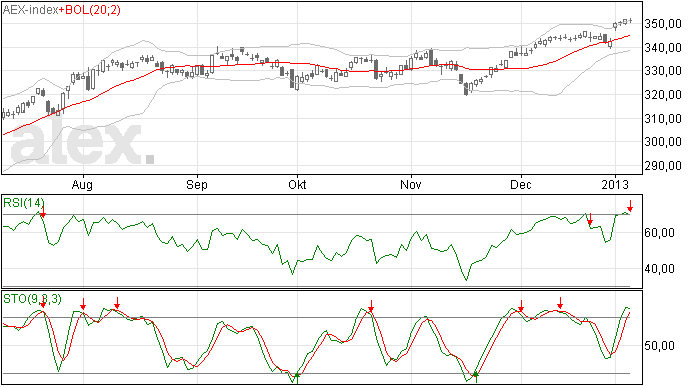Click the 330,00 price axis value
The height and width of the screenshot is (387, 690).
(663, 71)
